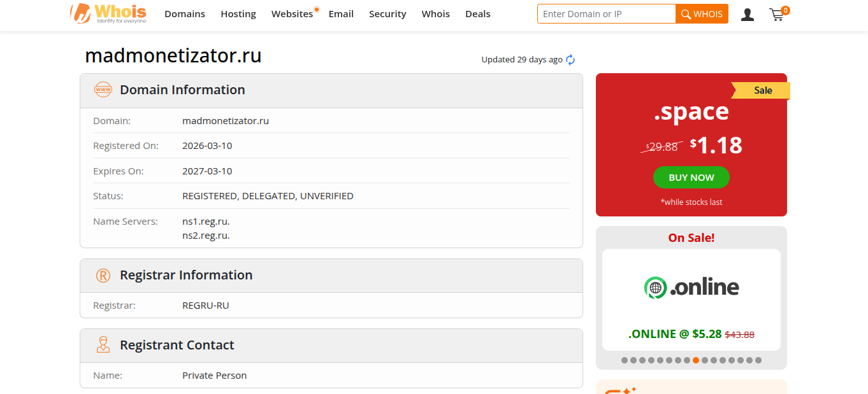Viewport: 868px width, 394px height.
Task: Open the Domains menu
Action: click(185, 14)
